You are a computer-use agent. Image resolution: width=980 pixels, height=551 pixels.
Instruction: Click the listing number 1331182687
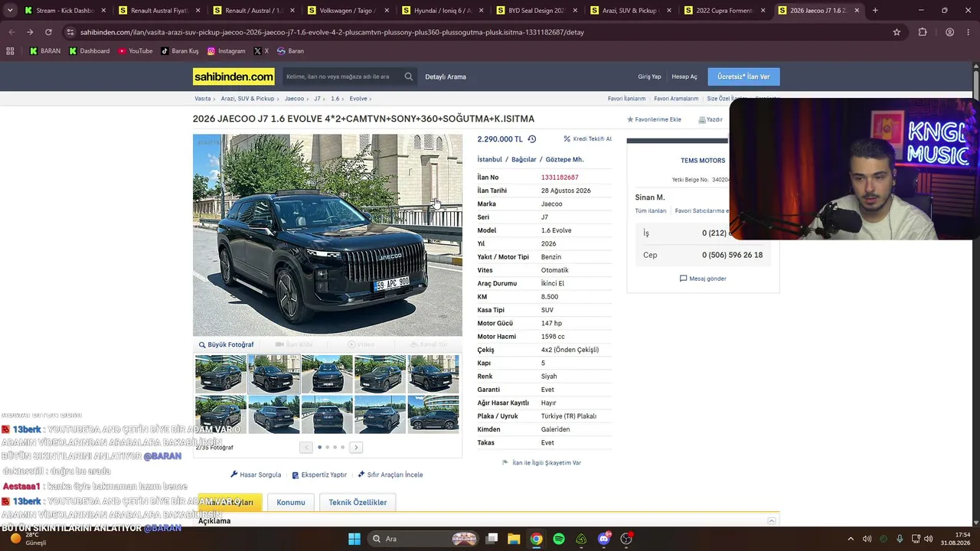pyautogui.click(x=560, y=178)
